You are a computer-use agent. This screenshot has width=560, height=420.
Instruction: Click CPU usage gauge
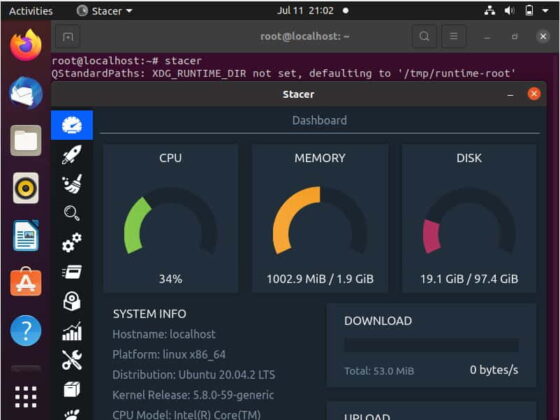tap(170, 221)
